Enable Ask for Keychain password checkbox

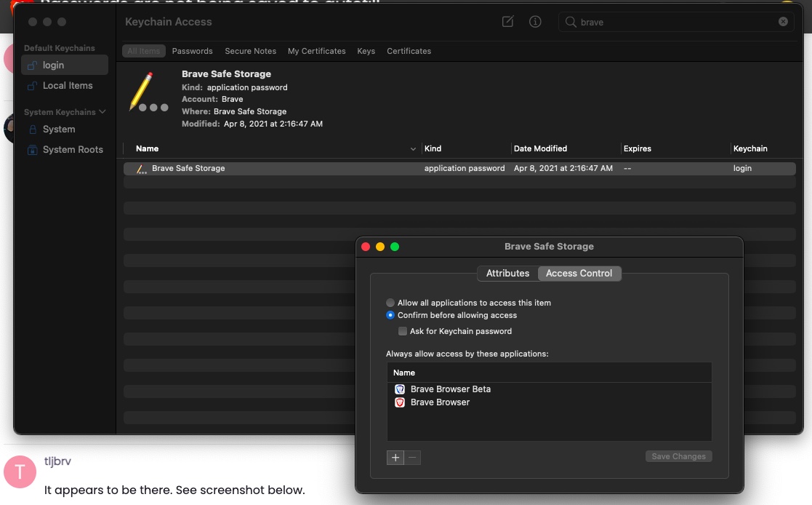(x=403, y=331)
